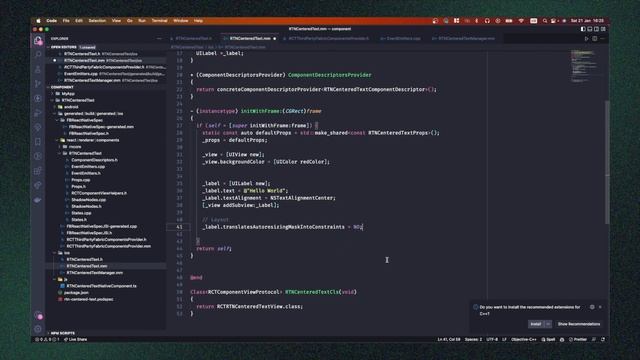
Task: Open the File menu
Action: point(66,21)
